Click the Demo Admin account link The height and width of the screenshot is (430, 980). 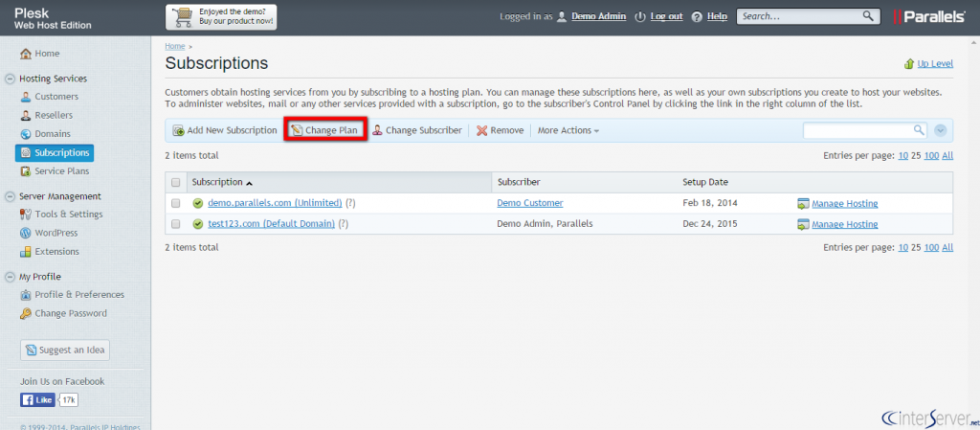point(599,17)
